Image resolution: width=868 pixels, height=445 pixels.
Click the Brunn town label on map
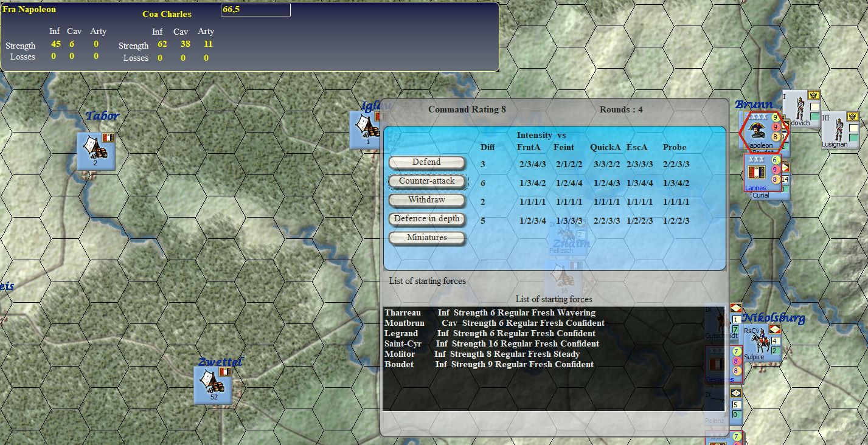tap(754, 105)
